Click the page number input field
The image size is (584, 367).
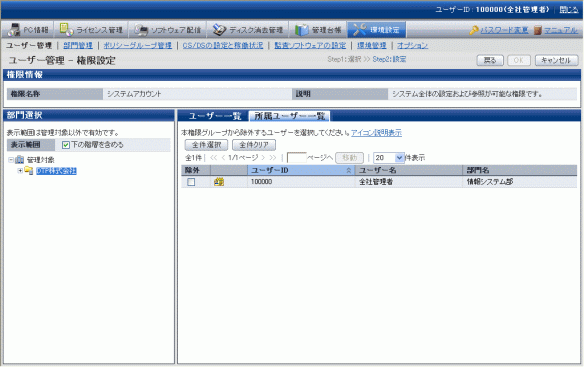click(297, 158)
